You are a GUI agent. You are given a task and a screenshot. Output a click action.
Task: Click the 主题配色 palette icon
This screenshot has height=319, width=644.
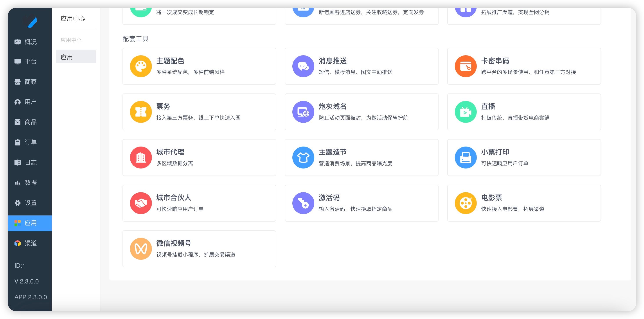(x=141, y=66)
